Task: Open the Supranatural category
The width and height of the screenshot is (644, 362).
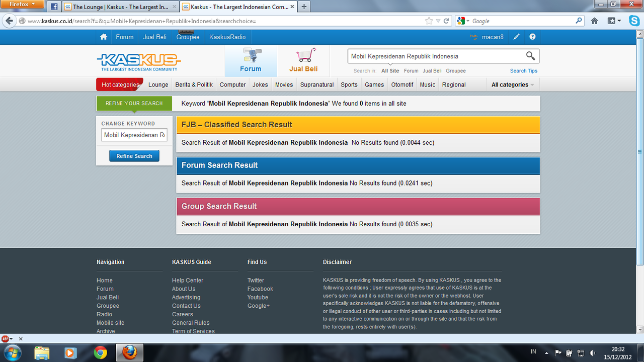Action: 317,84
